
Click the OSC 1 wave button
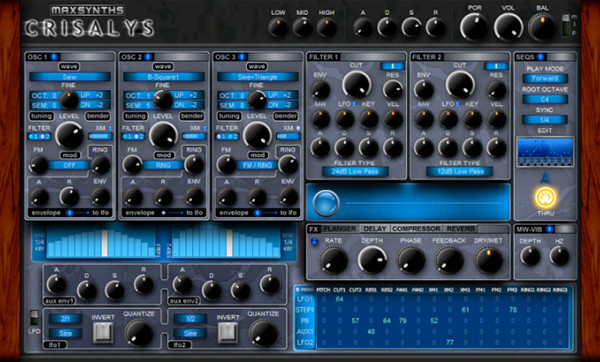click(69, 67)
